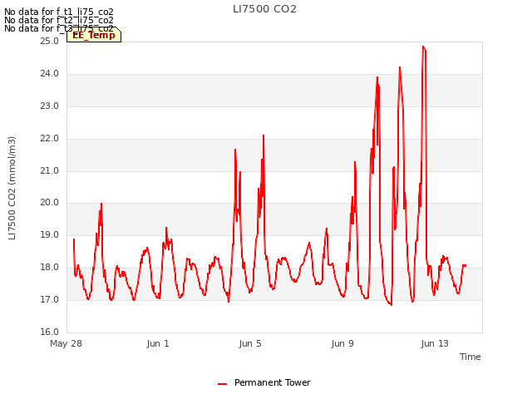Image resolution: width=532 pixels, height=399 pixels.
Task: Click the y-axis label LI7500 CO2 (mmol/m3)
Action: coord(12,188)
